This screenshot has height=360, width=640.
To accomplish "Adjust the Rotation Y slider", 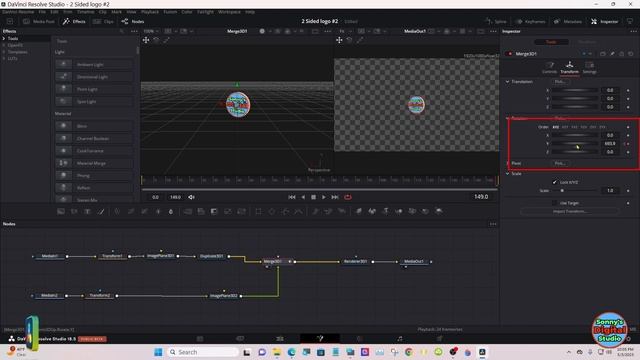I will (x=574, y=144).
